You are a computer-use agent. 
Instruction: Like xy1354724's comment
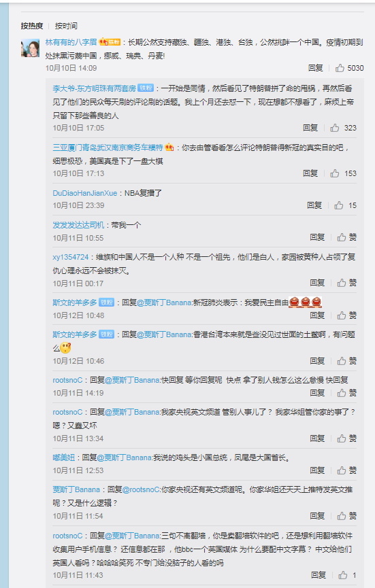coord(346,283)
